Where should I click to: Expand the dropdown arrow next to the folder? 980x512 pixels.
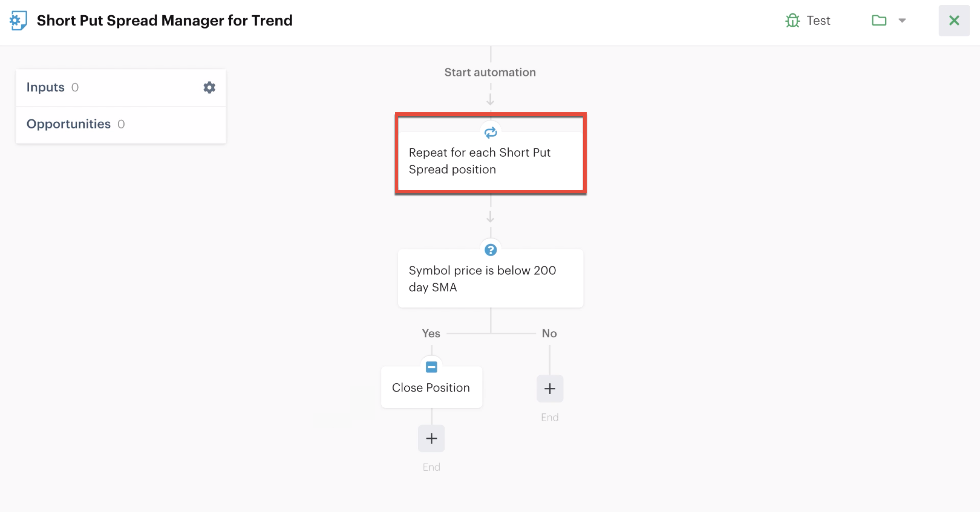tap(902, 20)
